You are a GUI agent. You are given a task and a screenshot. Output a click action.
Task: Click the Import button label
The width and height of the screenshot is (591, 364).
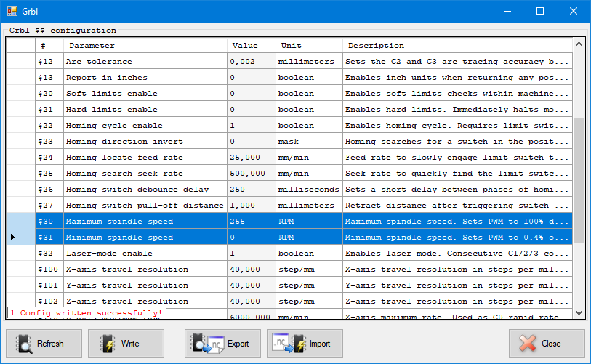coord(320,344)
